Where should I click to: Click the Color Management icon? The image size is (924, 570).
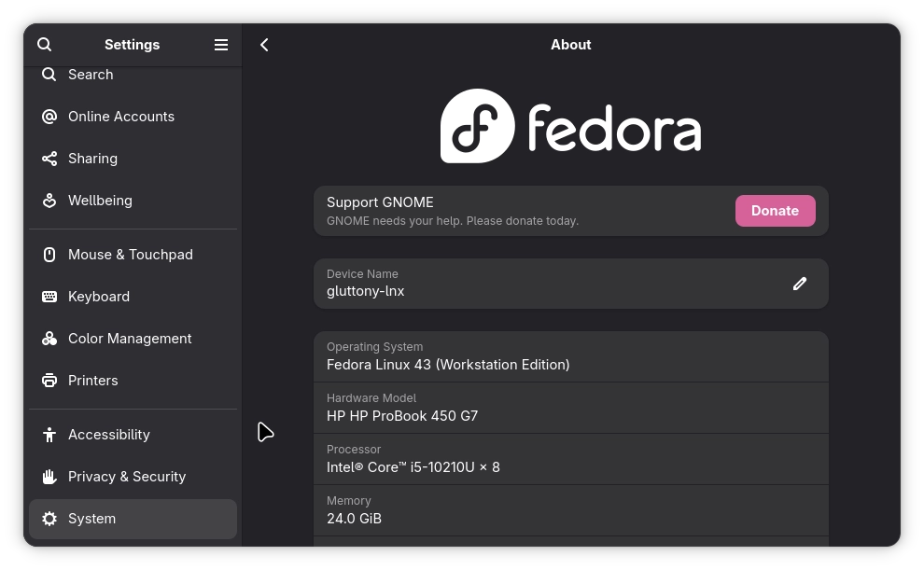(x=49, y=339)
